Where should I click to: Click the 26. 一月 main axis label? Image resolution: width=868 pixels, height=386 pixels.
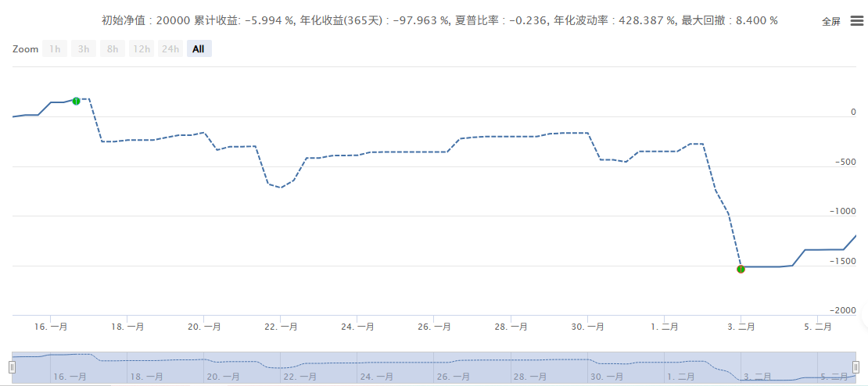click(x=434, y=327)
